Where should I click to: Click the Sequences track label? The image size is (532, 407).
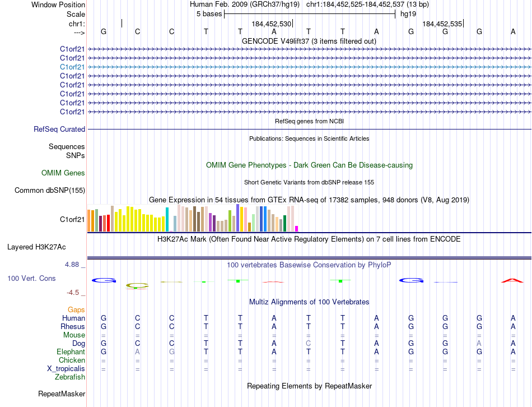point(67,146)
